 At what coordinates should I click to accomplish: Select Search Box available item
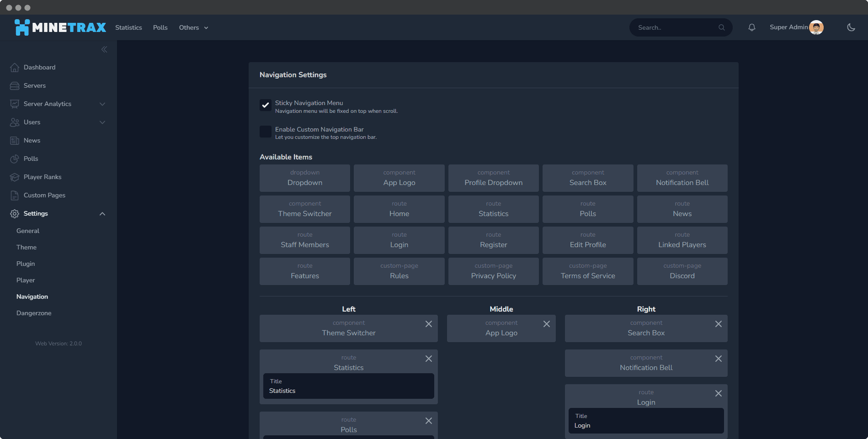(x=588, y=178)
